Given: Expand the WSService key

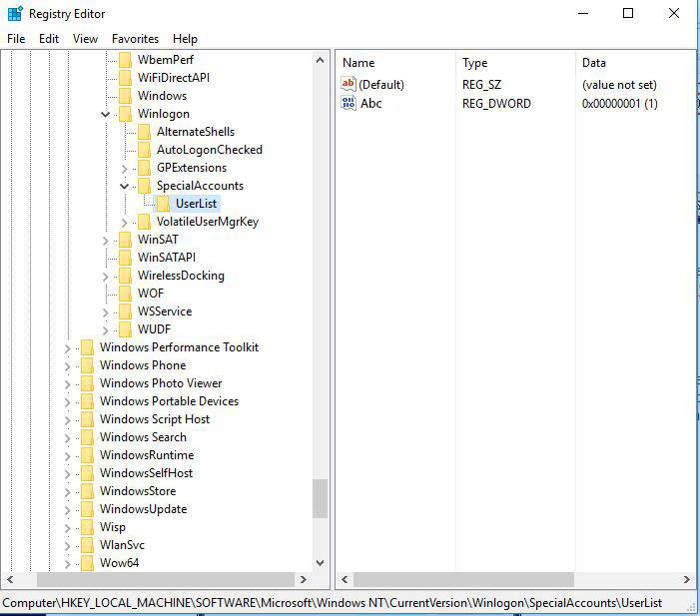Looking at the screenshot, I should [x=106, y=312].
